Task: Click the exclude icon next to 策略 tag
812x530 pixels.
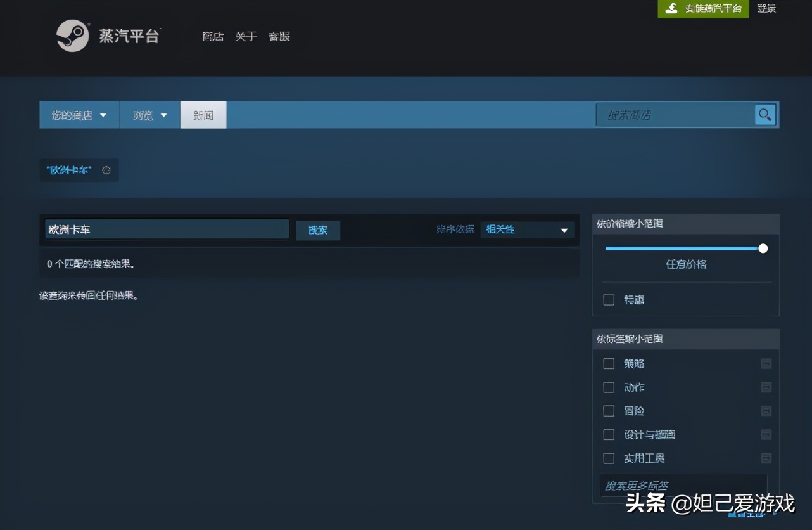Action: 766,363
